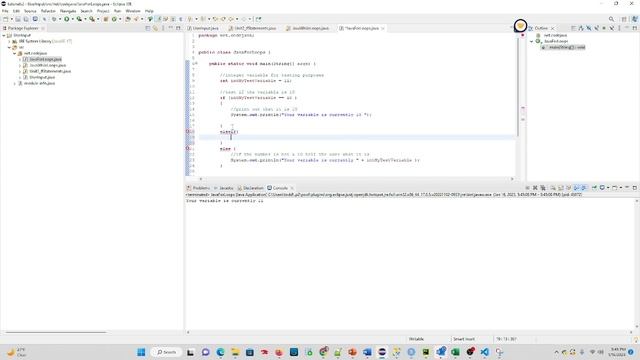This screenshot has height=360, width=640.
Task: Select the Outline view tab
Action: coord(541,28)
